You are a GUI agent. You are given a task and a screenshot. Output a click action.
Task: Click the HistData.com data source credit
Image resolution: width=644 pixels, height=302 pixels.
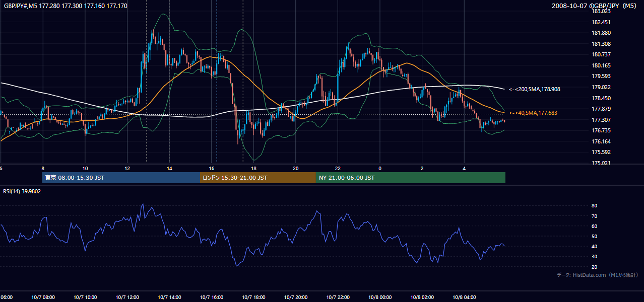pyautogui.click(x=597, y=275)
